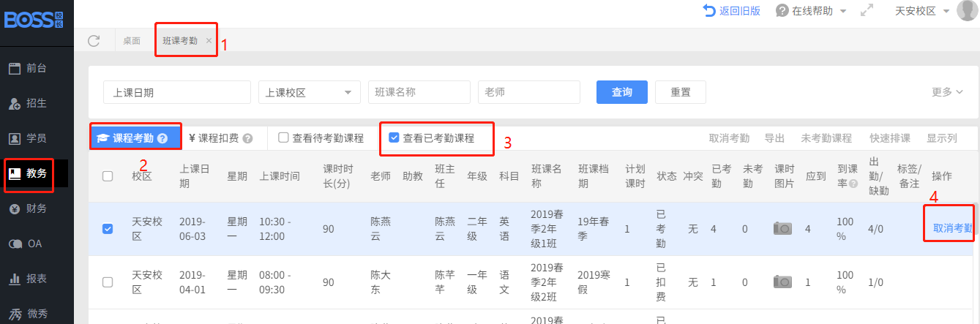Click 2019寒假 cell

pyautogui.click(x=593, y=282)
